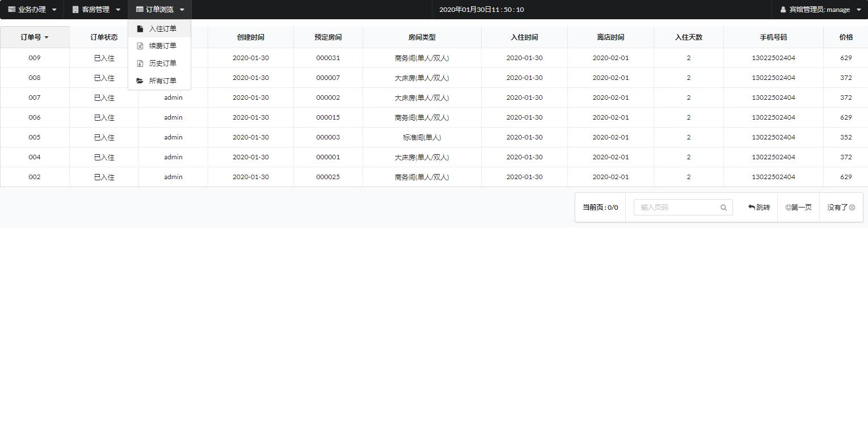Expand the 客房管理 dropdown arrow
The image size is (868, 432).
118,9
